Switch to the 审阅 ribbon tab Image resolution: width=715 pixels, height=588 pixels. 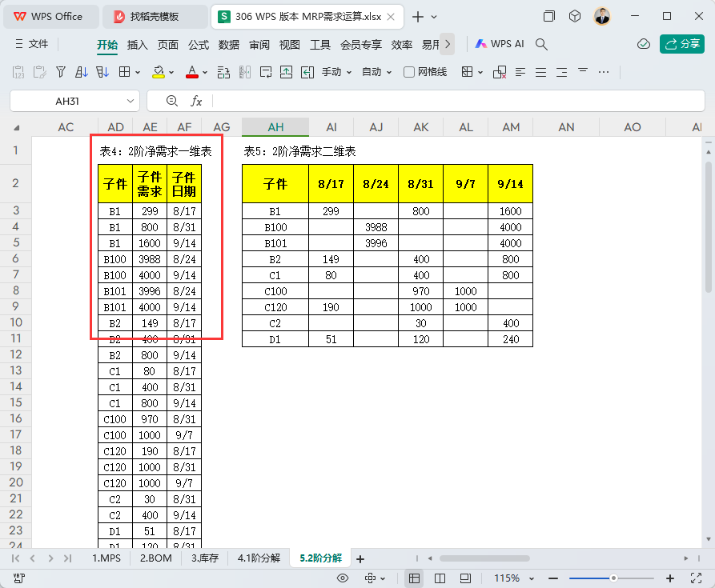click(x=259, y=45)
